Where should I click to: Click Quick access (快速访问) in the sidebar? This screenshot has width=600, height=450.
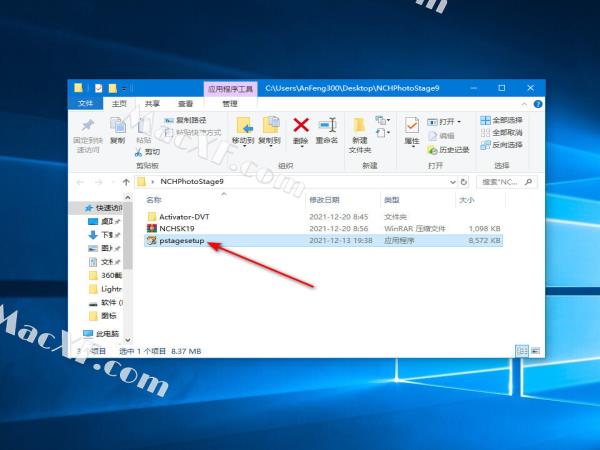pos(103,208)
